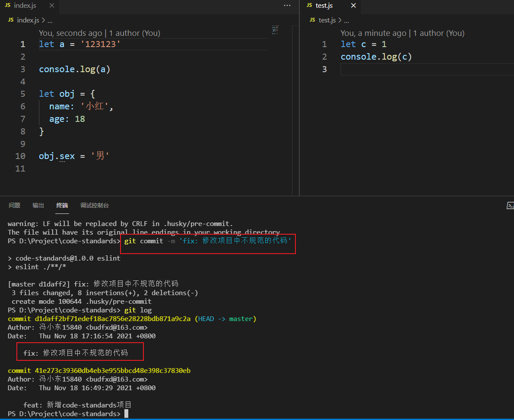Select the 终端 (Terminal) panel tab
This screenshot has height=420, width=514.
click(x=62, y=206)
